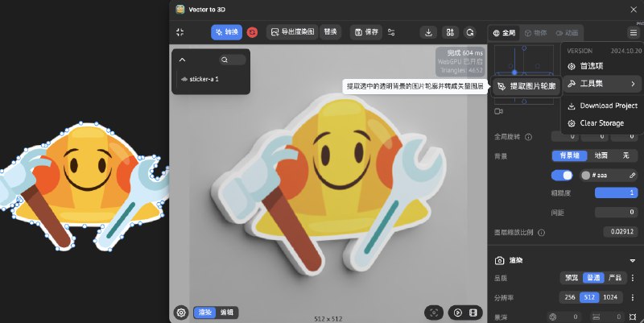Click the 0.02912 layer scale field

620,232
